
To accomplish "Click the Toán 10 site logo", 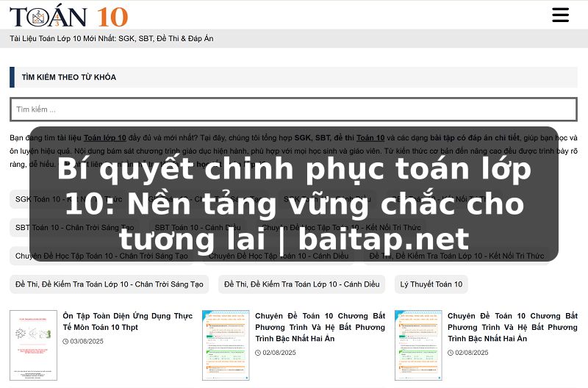I will pyautogui.click(x=69, y=17).
